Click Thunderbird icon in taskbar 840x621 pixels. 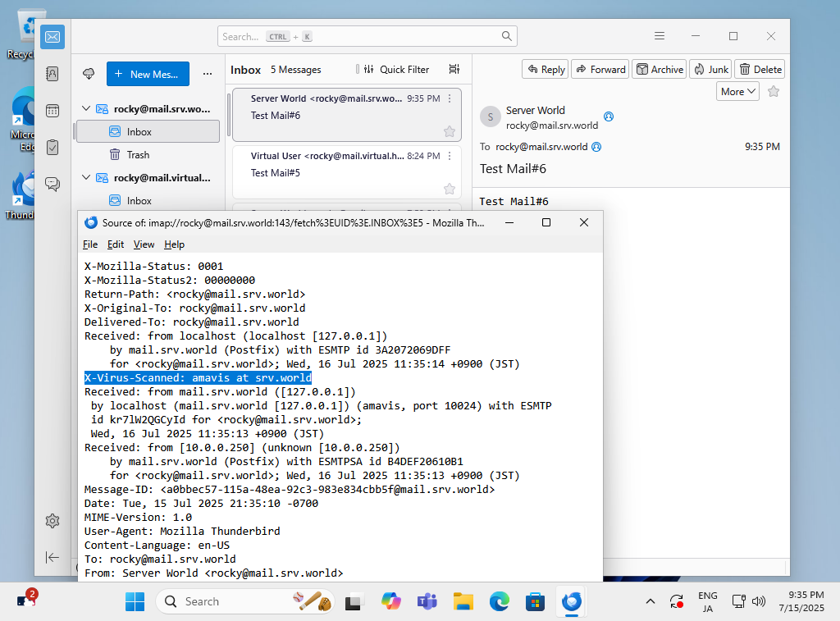[x=572, y=601]
